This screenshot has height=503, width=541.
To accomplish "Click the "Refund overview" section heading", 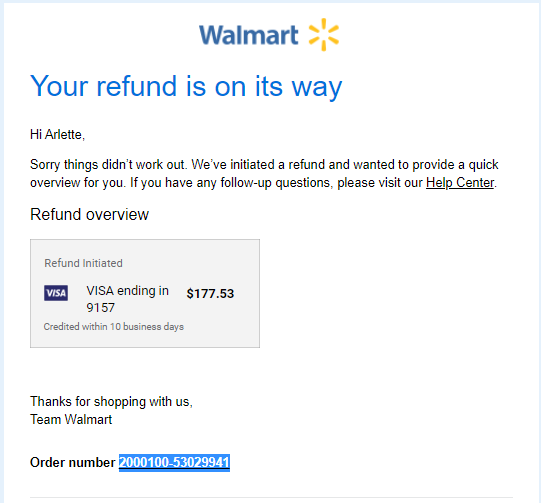I will 89,214.
